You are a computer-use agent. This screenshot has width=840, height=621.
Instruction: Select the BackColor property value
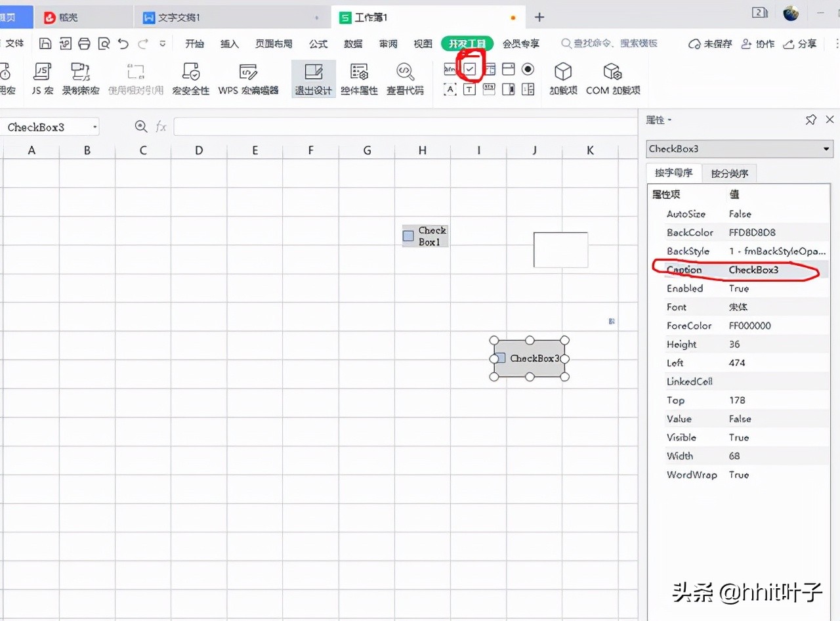(x=752, y=232)
